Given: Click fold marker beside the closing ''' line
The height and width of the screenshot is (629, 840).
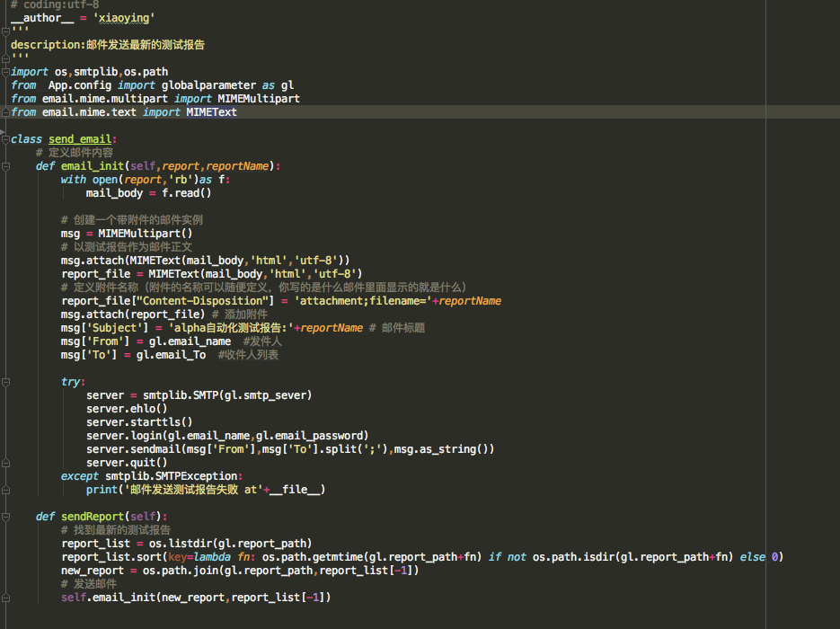Looking at the screenshot, I should click(x=5, y=58).
